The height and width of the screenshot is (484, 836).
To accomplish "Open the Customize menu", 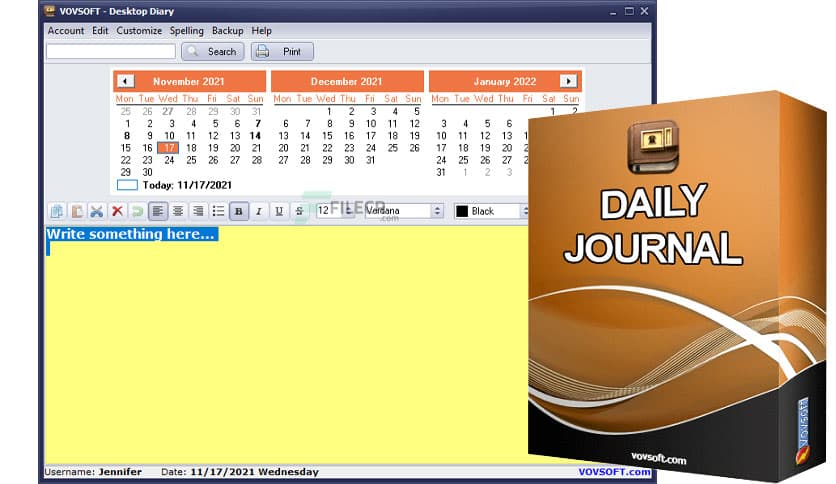I will 139,30.
